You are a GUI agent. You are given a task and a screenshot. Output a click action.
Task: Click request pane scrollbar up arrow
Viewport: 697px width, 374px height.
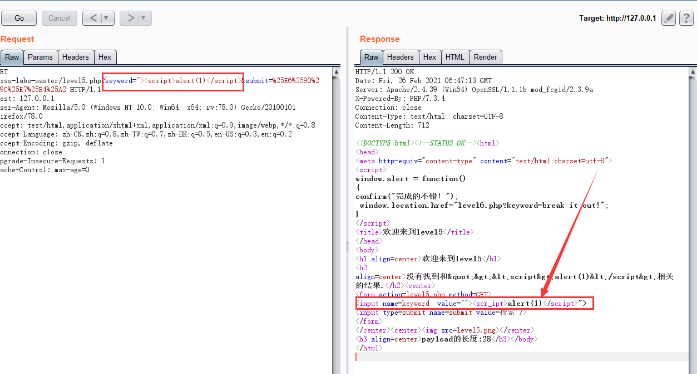click(x=336, y=72)
